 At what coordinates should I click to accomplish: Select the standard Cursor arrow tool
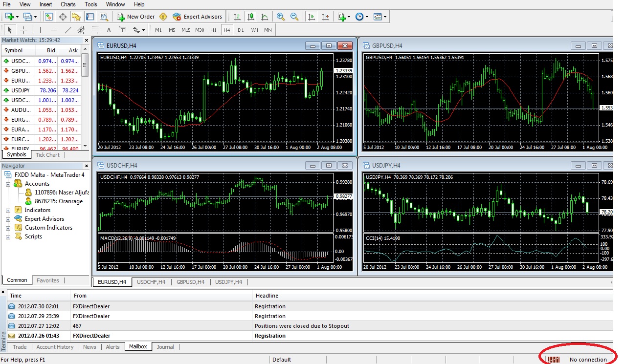[10, 30]
